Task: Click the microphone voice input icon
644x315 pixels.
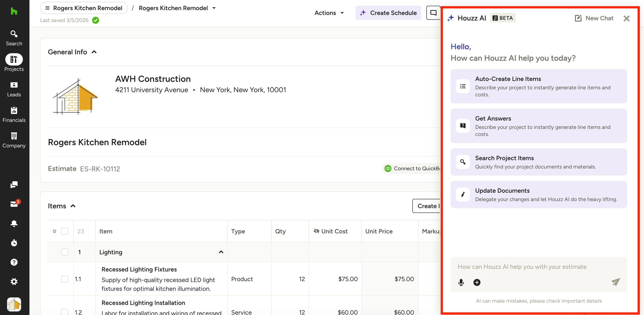Action: pos(461,282)
